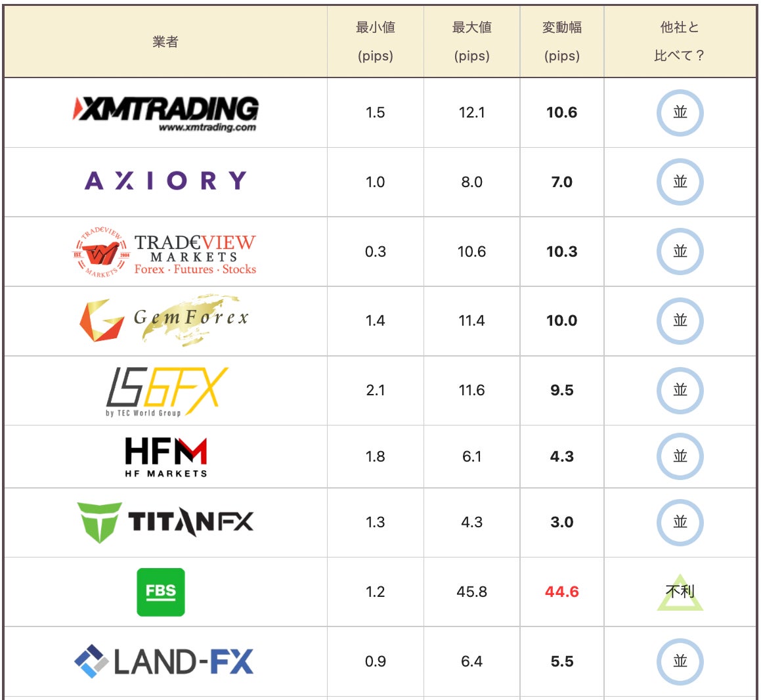Click the Tradeview Markets logo
Screen dimensions: 761x700
pos(165,252)
